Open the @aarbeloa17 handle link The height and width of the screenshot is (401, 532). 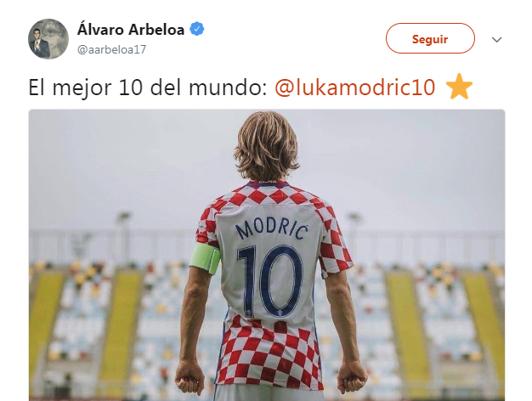tap(111, 49)
